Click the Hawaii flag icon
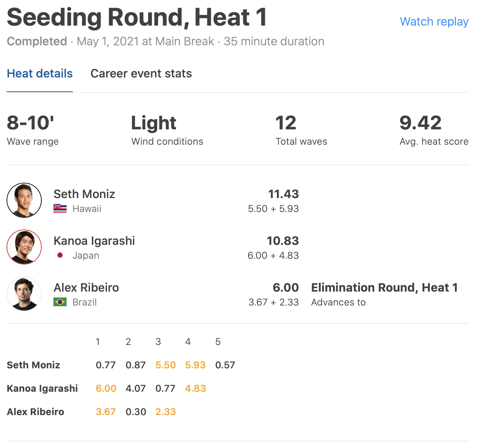 pyautogui.click(x=60, y=209)
